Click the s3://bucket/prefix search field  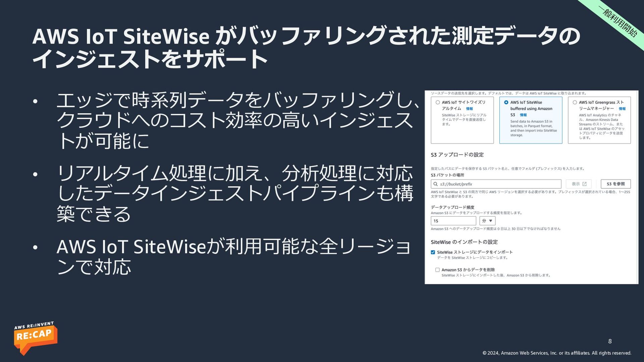(496, 184)
